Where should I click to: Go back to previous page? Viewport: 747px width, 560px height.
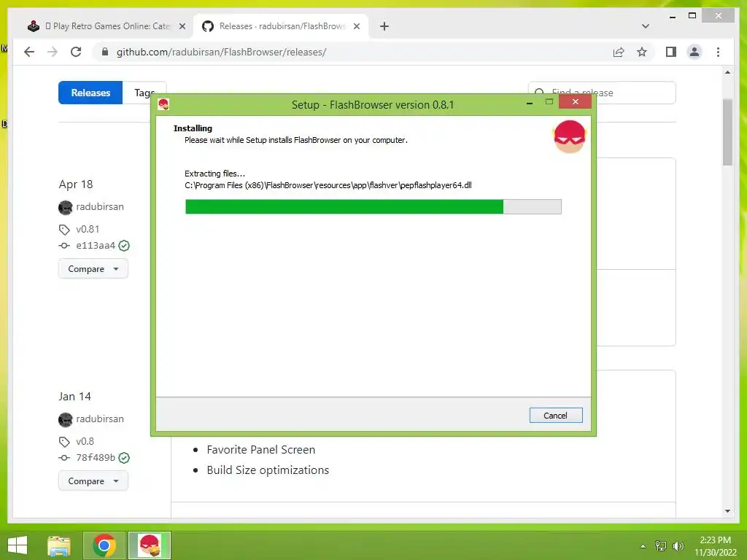tap(29, 52)
